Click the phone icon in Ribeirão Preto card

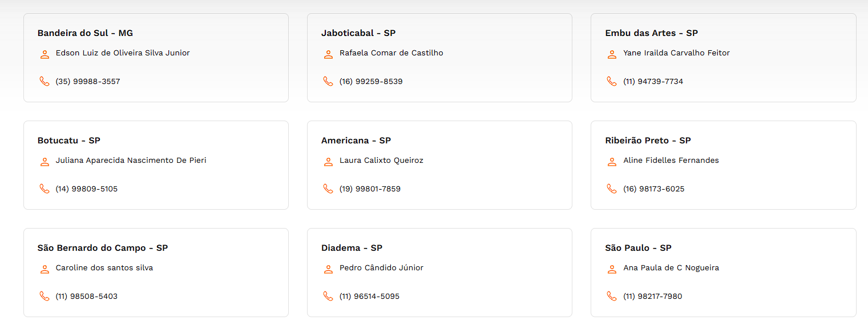pyautogui.click(x=612, y=189)
